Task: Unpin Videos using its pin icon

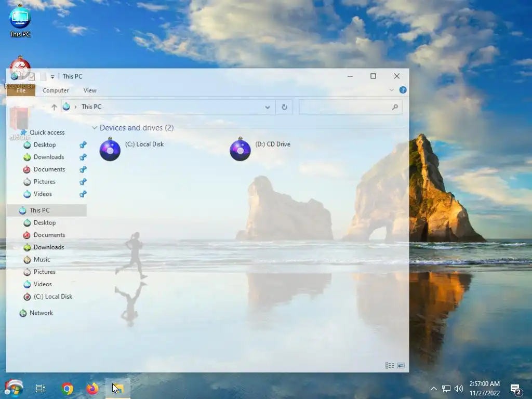Action: coord(83,194)
